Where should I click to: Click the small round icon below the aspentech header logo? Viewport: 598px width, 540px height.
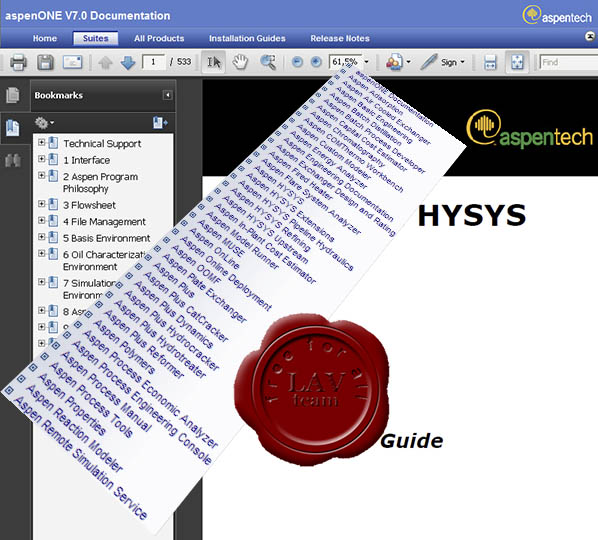(x=590, y=37)
